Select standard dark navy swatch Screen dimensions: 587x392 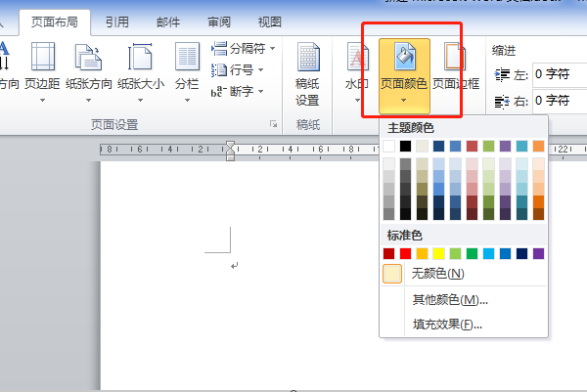point(521,253)
